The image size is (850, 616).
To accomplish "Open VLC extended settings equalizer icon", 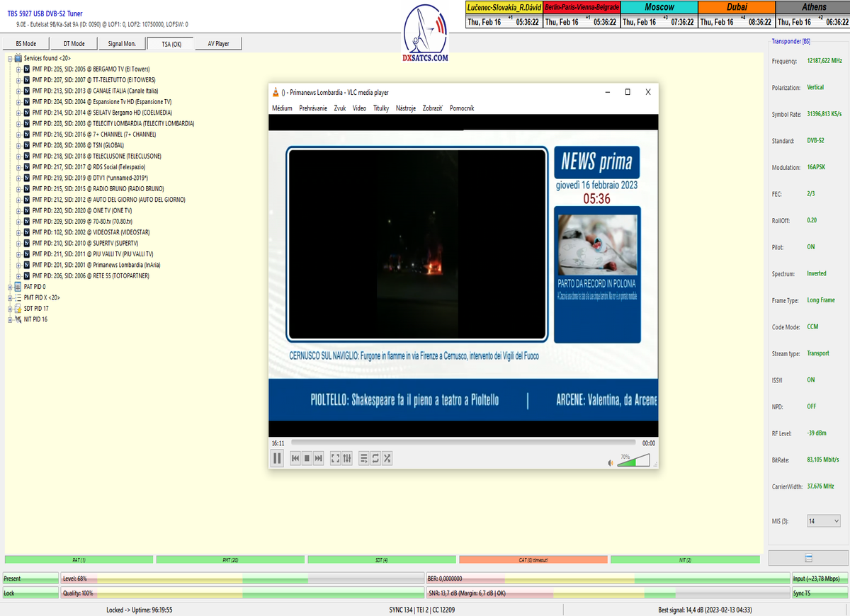I will (347, 459).
